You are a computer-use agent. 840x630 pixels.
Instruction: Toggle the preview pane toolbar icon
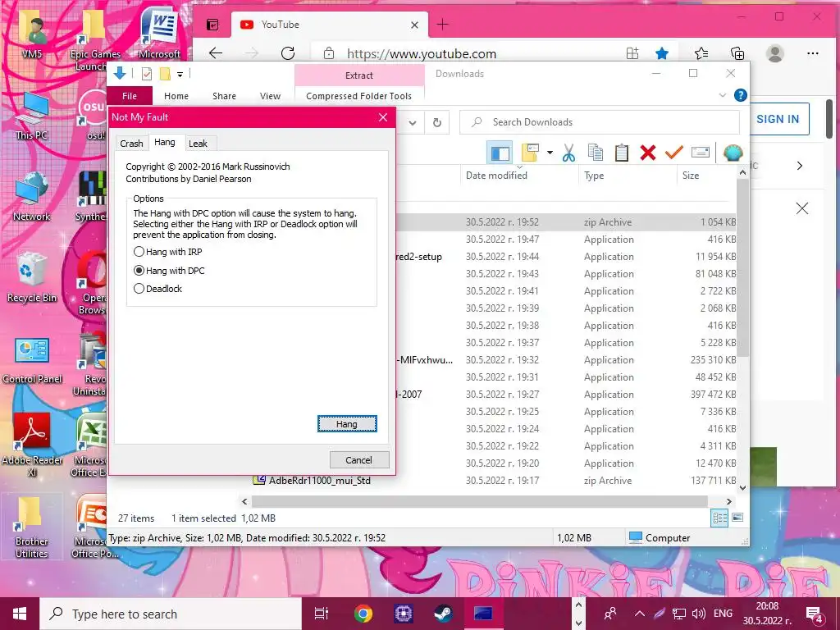[x=500, y=153]
